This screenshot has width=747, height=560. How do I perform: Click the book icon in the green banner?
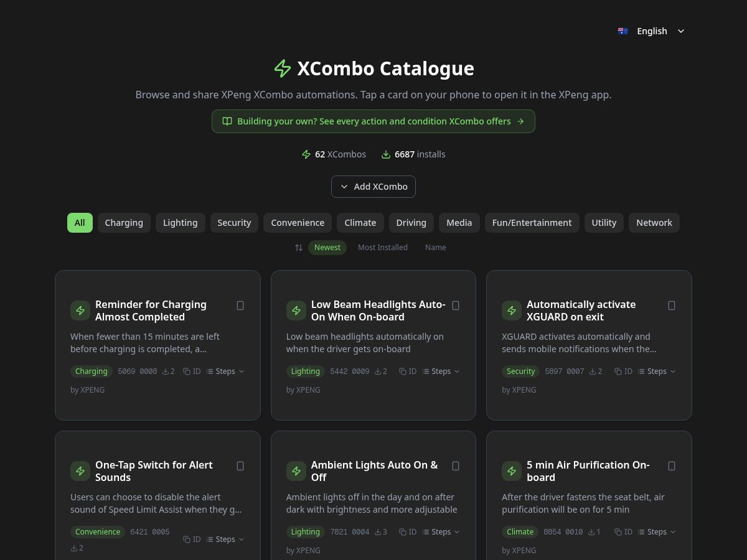point(227,121)
